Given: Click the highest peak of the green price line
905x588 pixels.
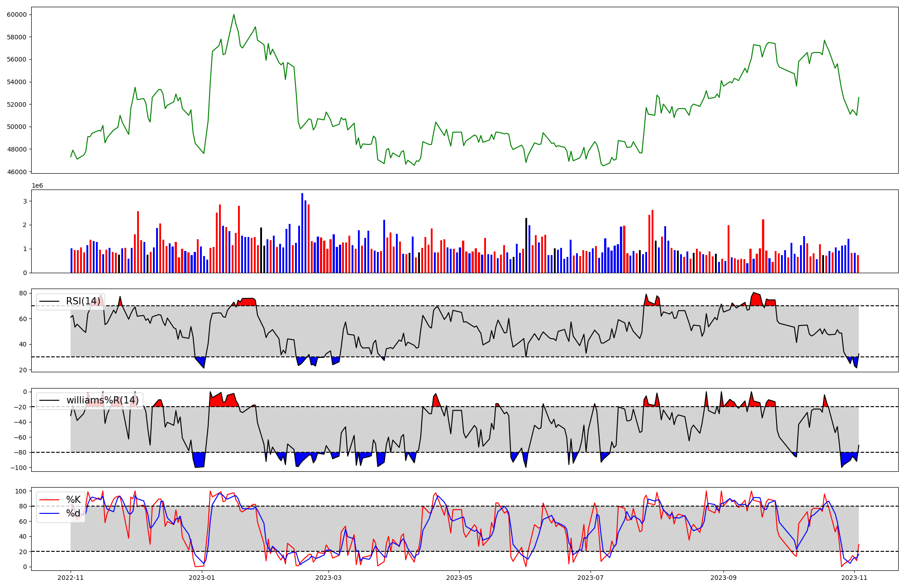Looking at the screenshot, I should [x=234, y=15].
